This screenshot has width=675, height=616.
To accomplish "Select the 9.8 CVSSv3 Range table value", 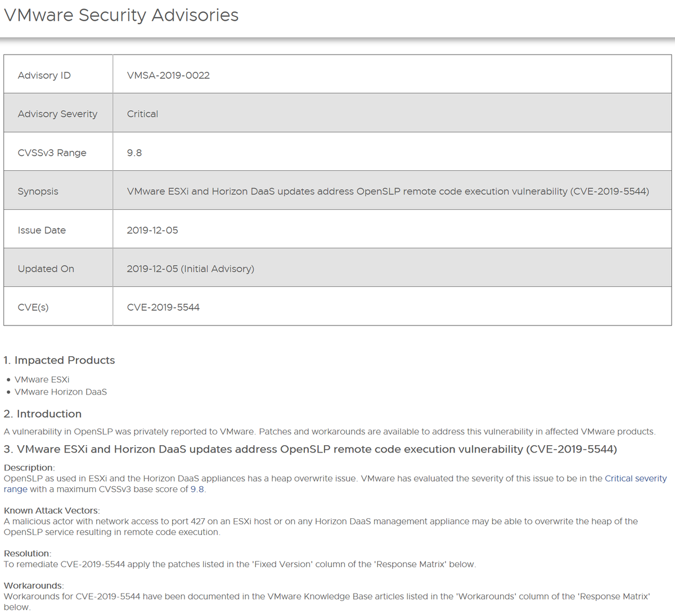I will (x=134, y=153).
